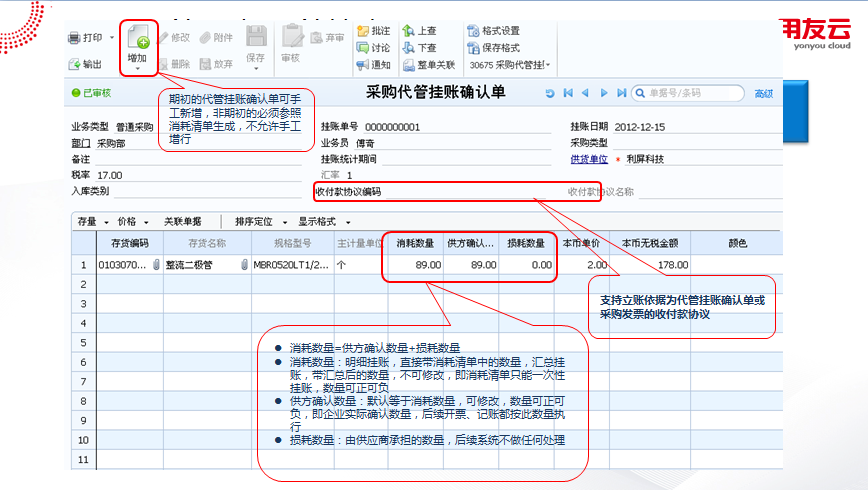Click the 消耗数量 column header
This screenshot has width=868, height=490.
pos(415,243)
